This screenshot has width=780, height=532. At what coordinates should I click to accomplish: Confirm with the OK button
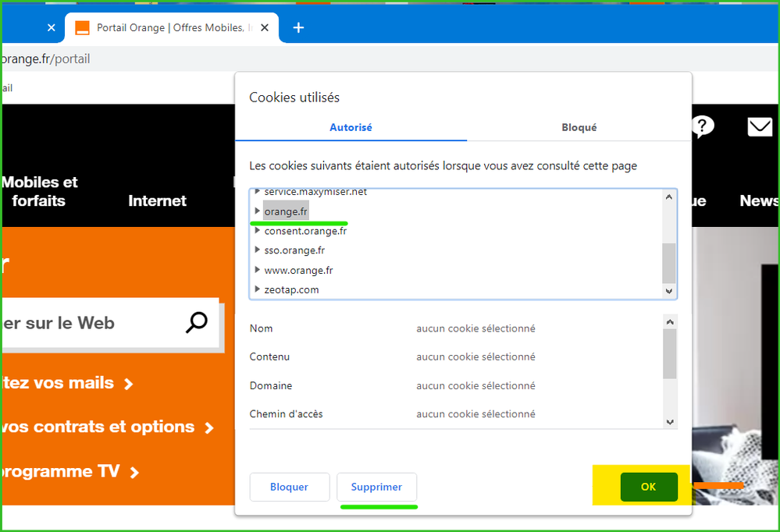tap(648, 487)
